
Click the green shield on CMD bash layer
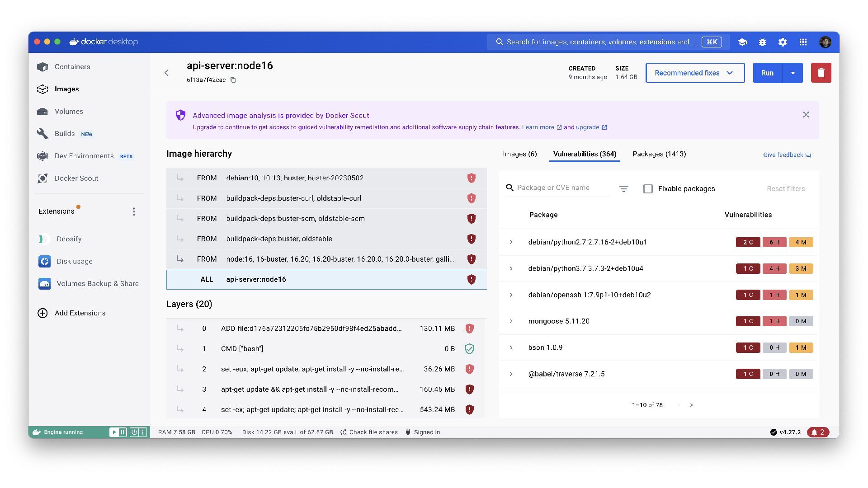(x=470, y=349)
